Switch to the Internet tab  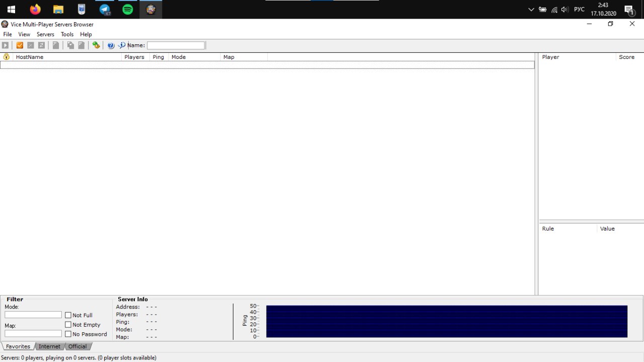(x=49, y=346)
